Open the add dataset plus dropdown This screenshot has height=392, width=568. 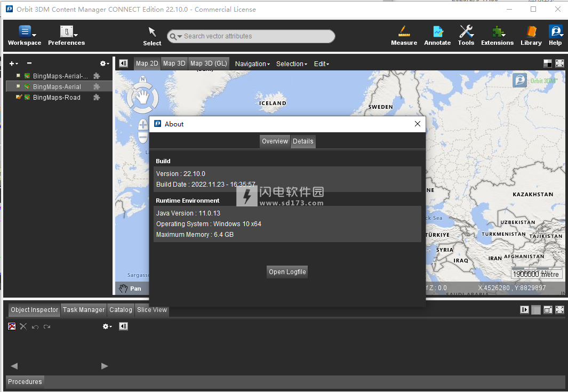pos(13,63)
